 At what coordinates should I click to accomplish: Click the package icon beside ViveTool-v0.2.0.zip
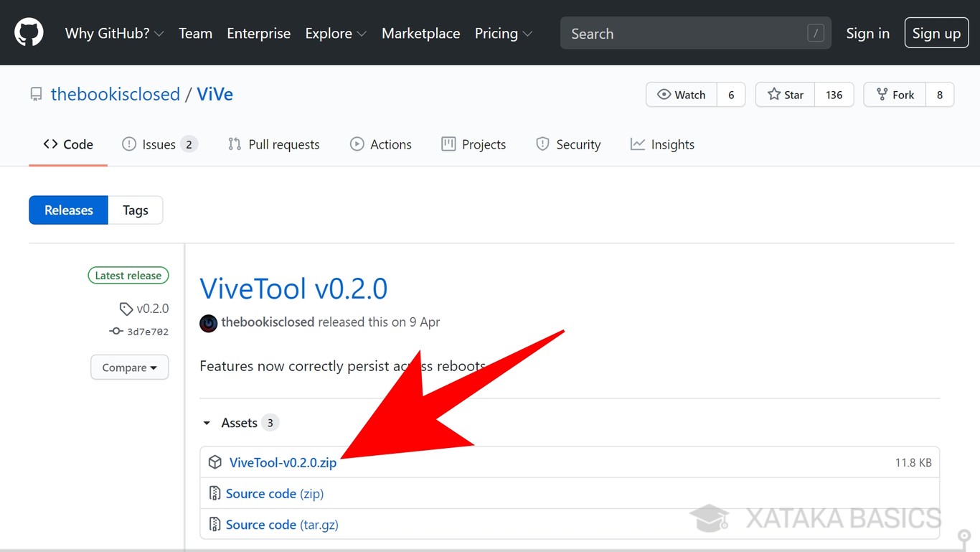[x=215, y=462]
